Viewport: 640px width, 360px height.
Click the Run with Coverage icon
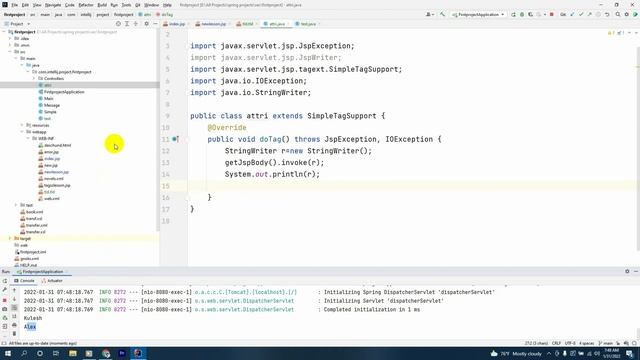coord(530,15)
